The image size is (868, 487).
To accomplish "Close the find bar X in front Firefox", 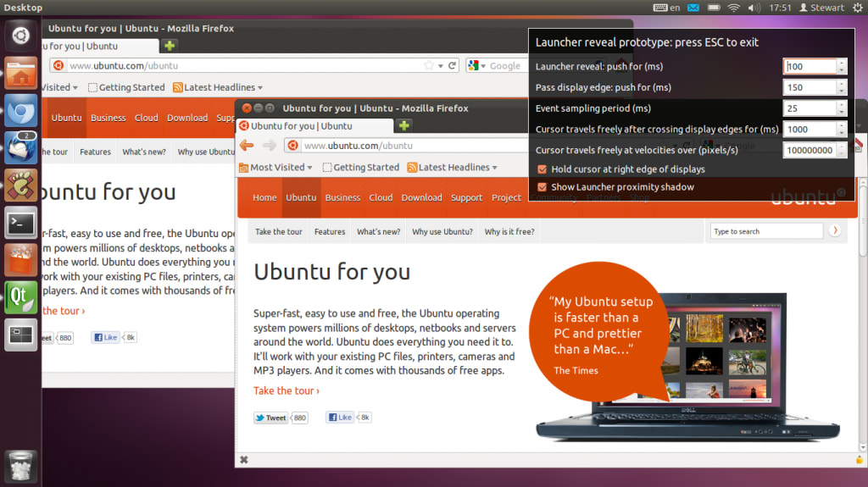I will coord(244,459).
